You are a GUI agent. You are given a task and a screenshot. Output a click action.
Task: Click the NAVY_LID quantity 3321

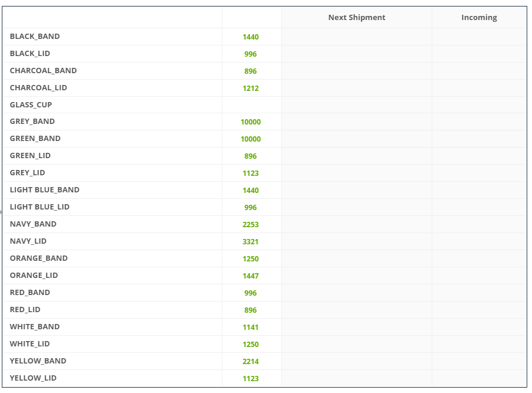pos(251,242)
